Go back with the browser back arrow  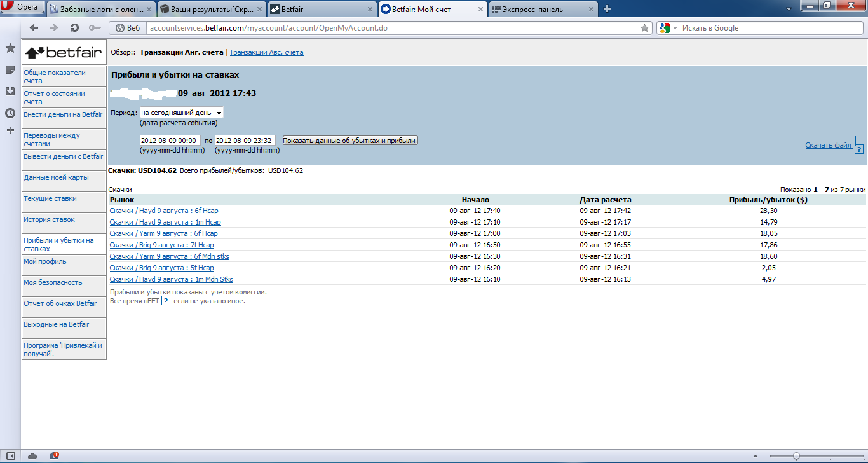pos(34,28)
